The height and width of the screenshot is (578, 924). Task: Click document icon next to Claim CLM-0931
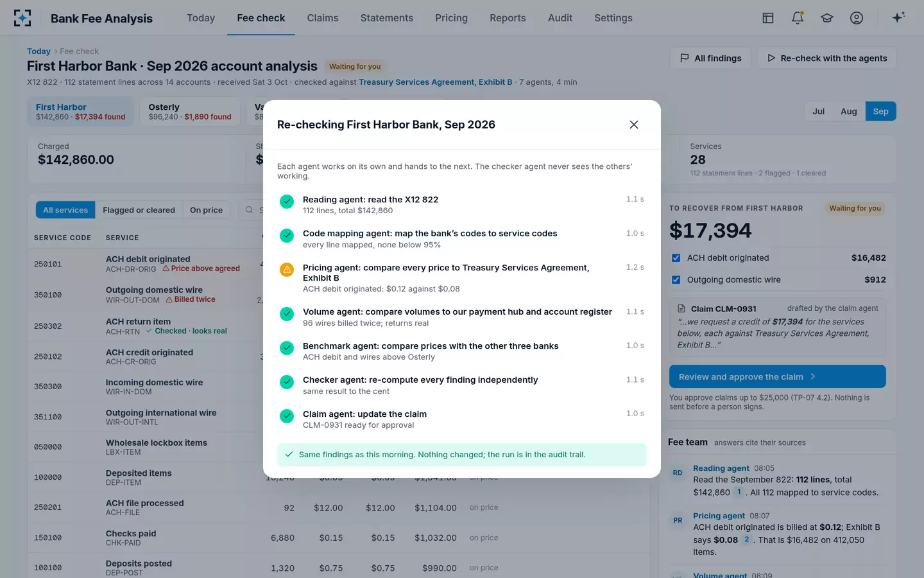coord(681,309)
